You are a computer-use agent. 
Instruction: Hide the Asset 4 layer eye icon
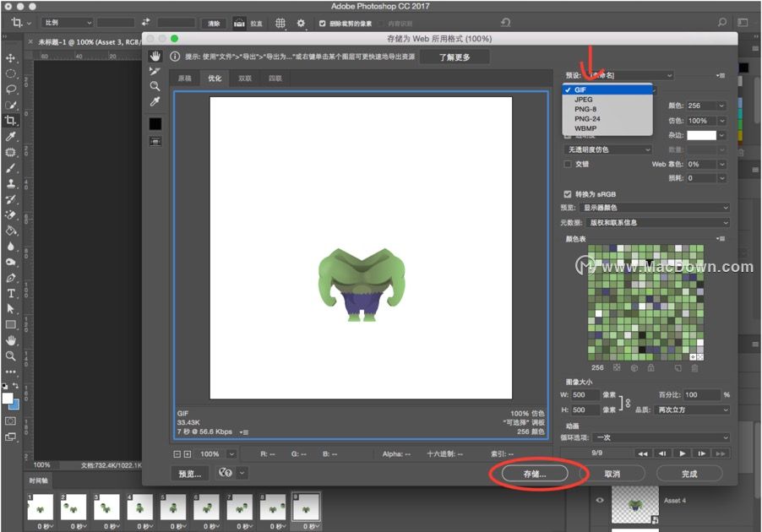pos(600,501)
